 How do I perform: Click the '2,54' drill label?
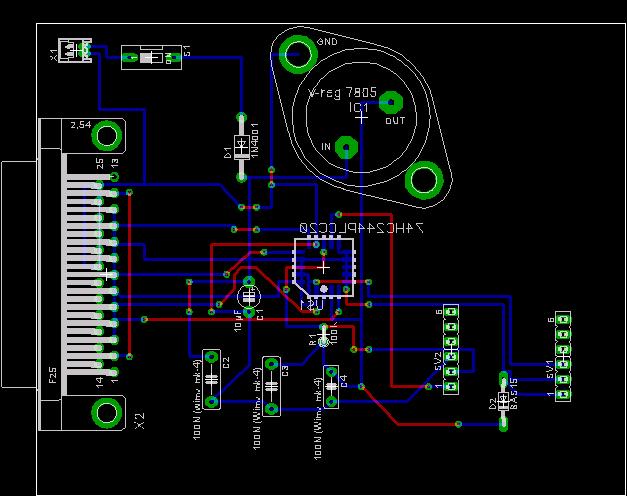[x=81, y=125]
